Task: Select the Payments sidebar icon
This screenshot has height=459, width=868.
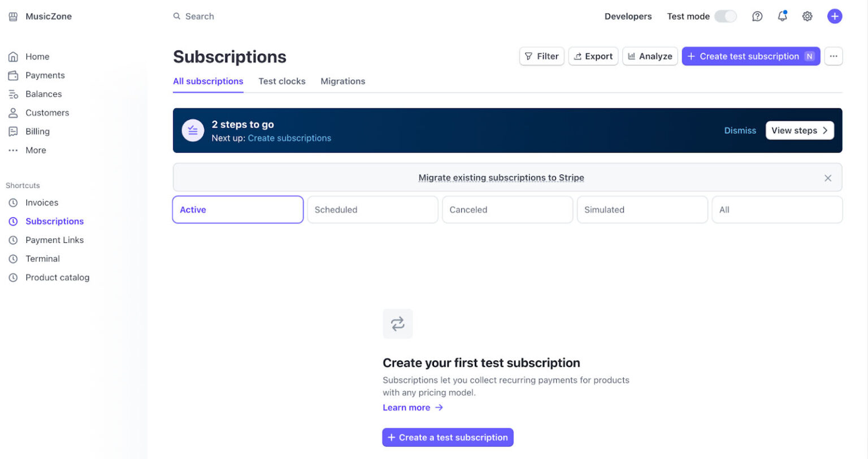Action: click(x=13, y=75)
